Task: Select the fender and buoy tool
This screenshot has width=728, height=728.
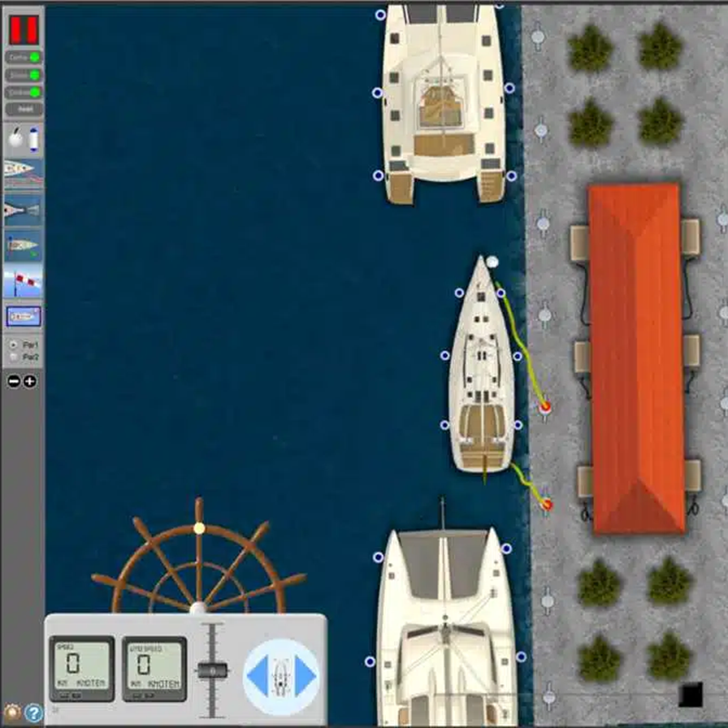Action: click(x=24, y=140)
